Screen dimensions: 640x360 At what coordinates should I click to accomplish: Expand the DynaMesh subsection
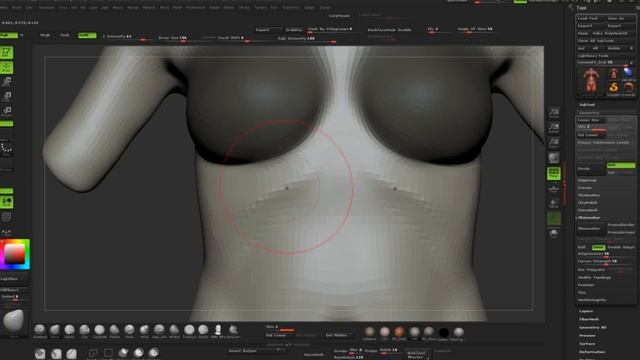[x=588, y=210]
